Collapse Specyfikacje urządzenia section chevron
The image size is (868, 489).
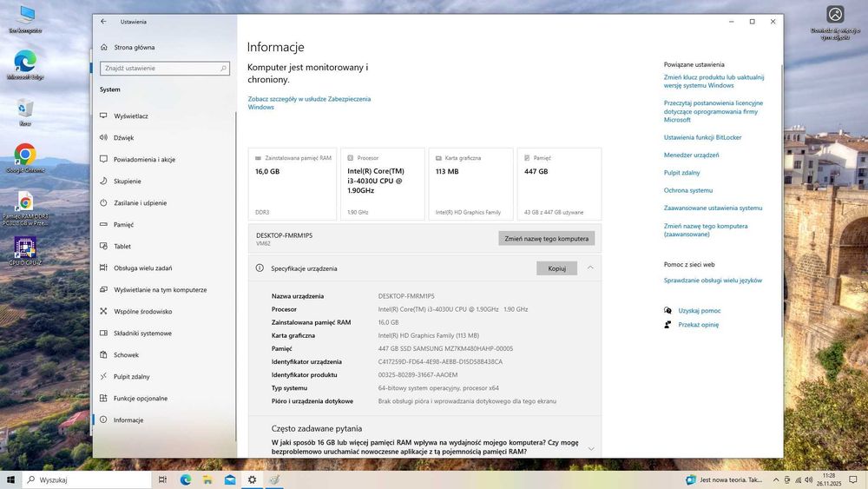click(x=590, y=268)
